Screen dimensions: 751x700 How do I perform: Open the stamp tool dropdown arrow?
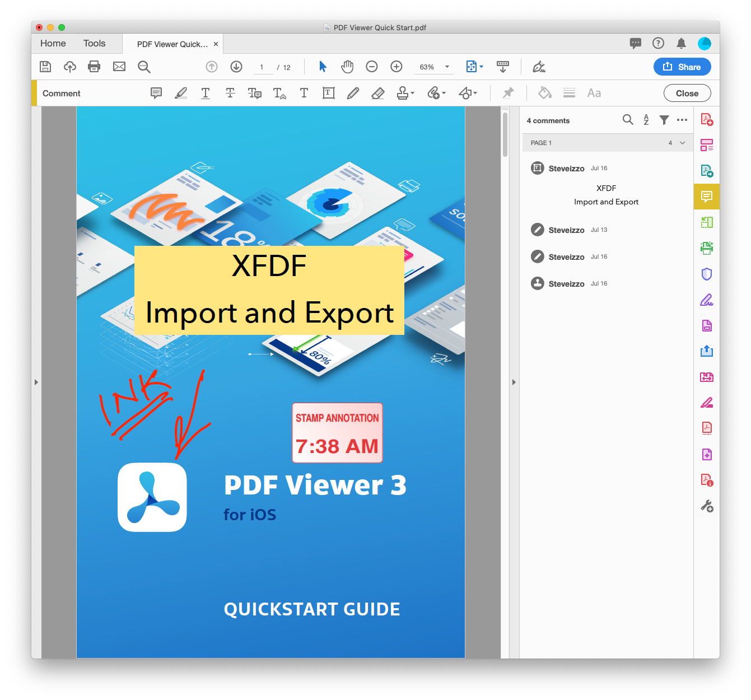point(412,93)
